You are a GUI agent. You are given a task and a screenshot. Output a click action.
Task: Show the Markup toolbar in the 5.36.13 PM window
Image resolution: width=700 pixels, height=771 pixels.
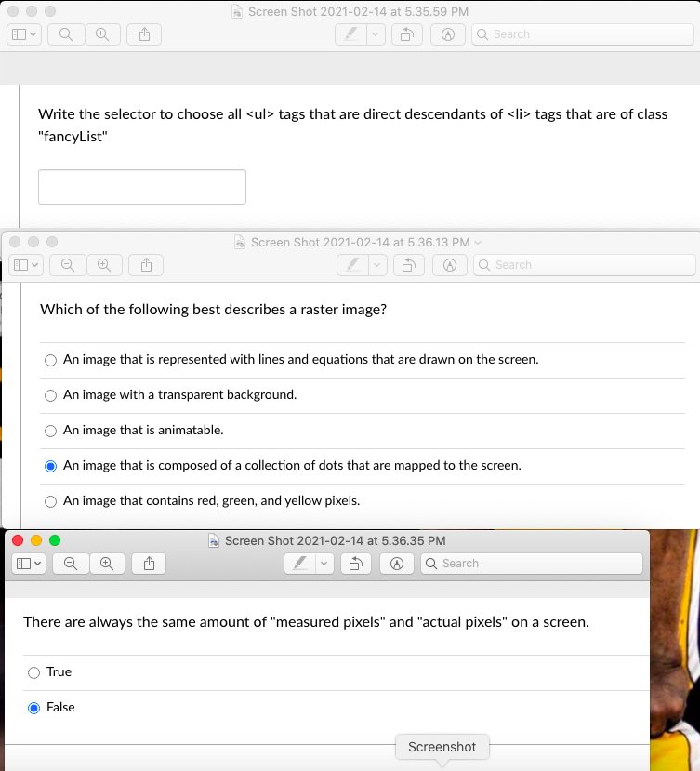coord(450,265)
